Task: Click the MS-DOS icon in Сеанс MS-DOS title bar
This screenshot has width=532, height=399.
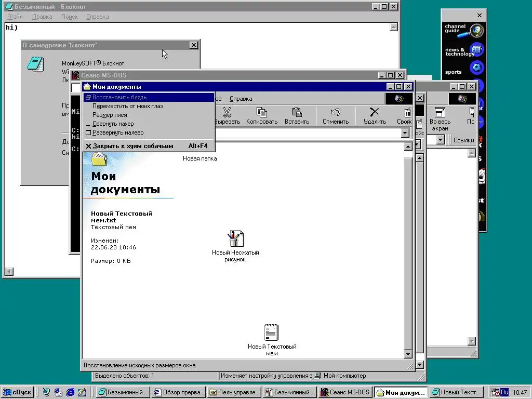Action: 75,75
